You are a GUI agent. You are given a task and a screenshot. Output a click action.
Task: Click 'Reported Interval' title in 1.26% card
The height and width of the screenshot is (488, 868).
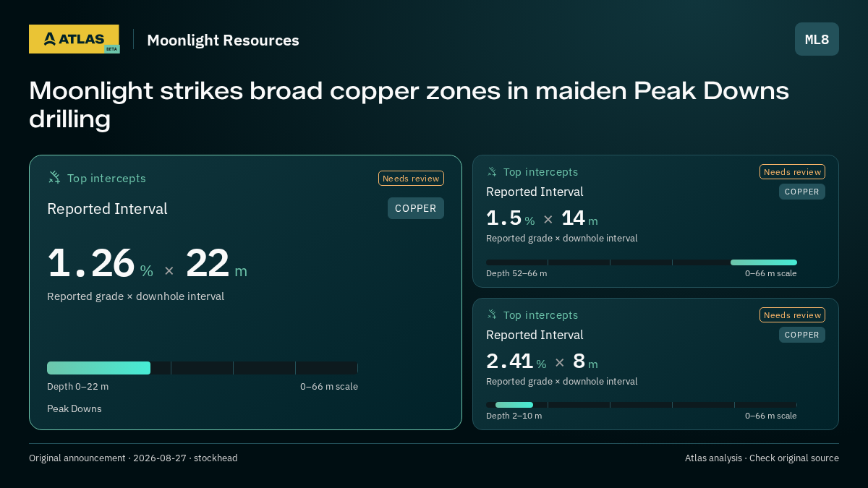pos(107,209)
